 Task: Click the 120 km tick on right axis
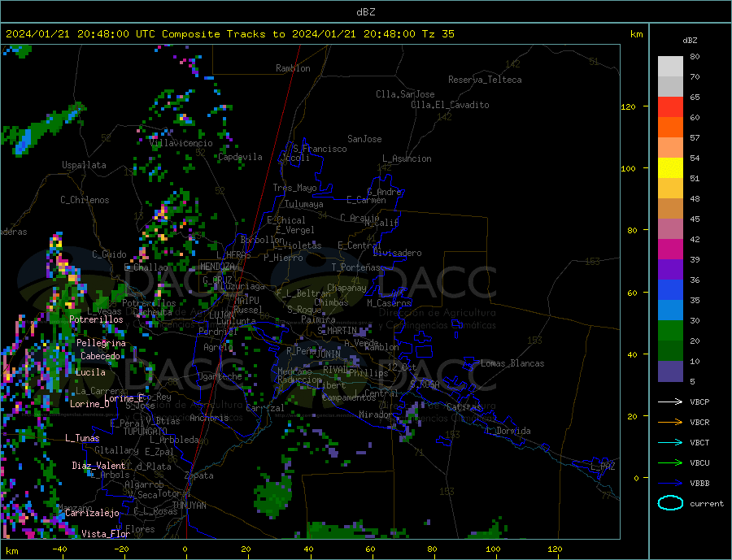tap(629, 106)
